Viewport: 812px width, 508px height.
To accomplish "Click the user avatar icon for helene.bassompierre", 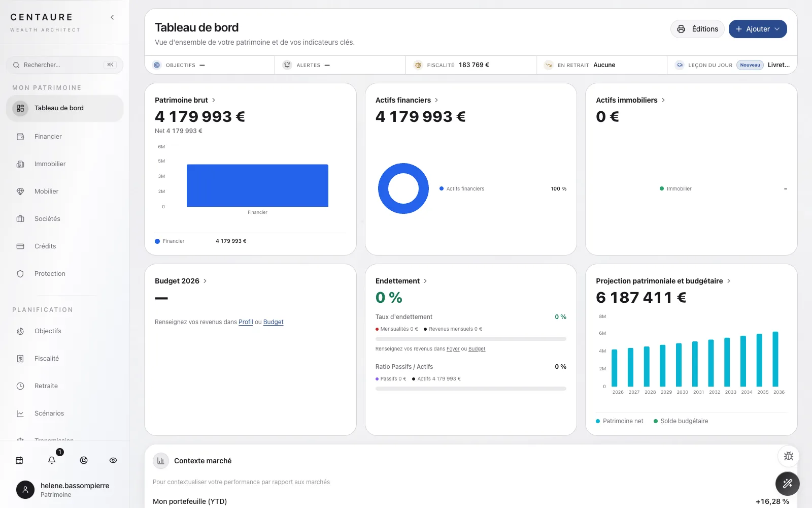I will point(25,490).
